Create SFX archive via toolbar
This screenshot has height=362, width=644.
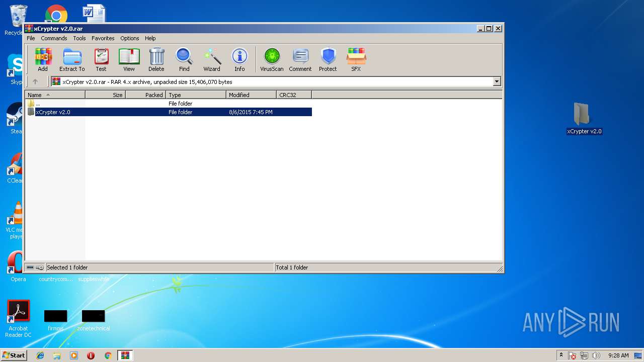356,60
